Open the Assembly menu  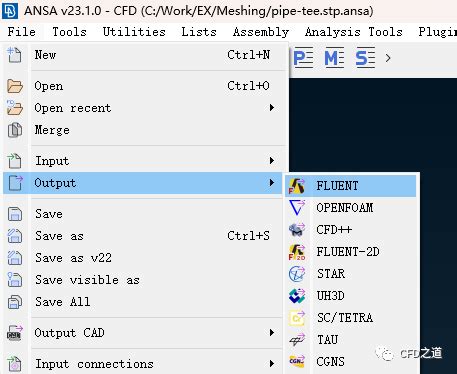[x=261, y=32]
